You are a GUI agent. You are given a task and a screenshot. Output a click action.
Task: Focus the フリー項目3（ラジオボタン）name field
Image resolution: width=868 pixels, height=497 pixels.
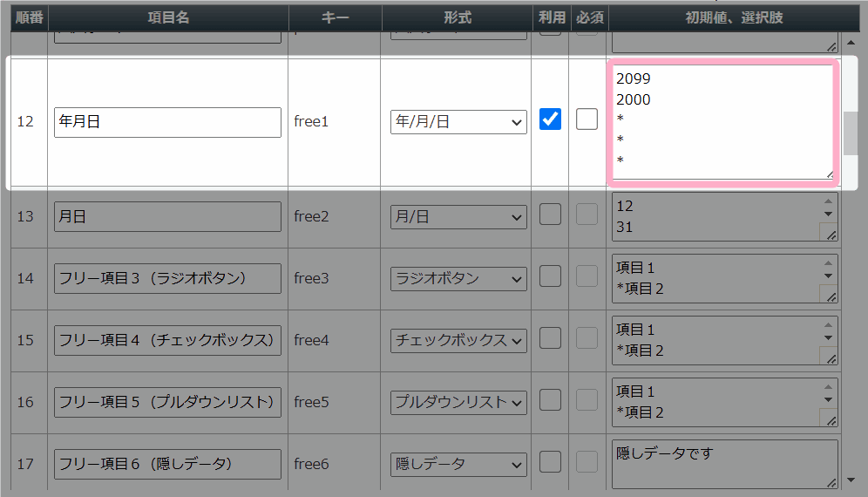pos(167,278)
